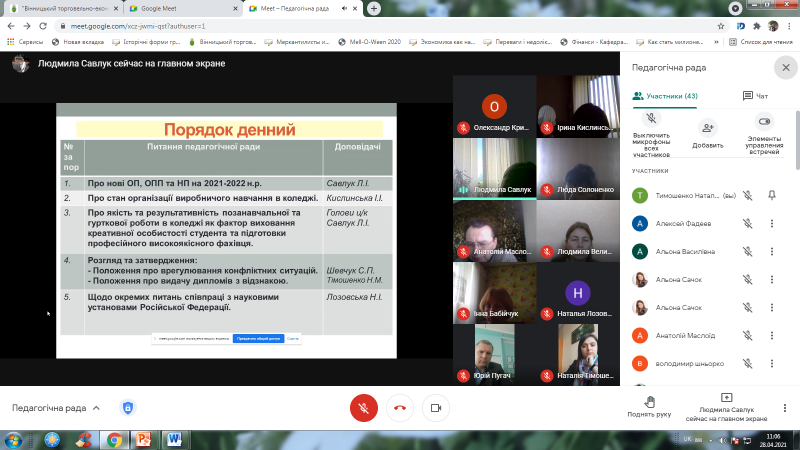This screenshot has width=800, height=450.
Task: Mute Анатолій Маслоїд microphone in list
Action: 747,336
